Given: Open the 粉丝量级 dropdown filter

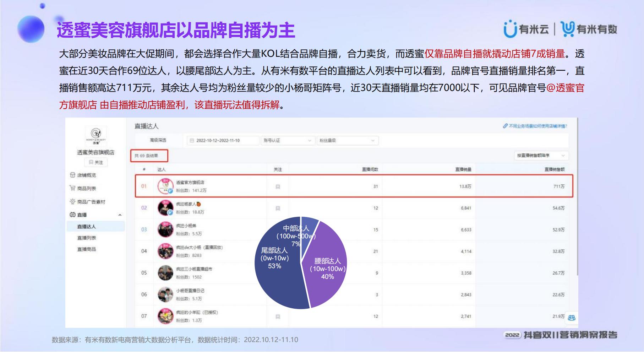Looking at the screenshot, I should (x=347, y=141).
